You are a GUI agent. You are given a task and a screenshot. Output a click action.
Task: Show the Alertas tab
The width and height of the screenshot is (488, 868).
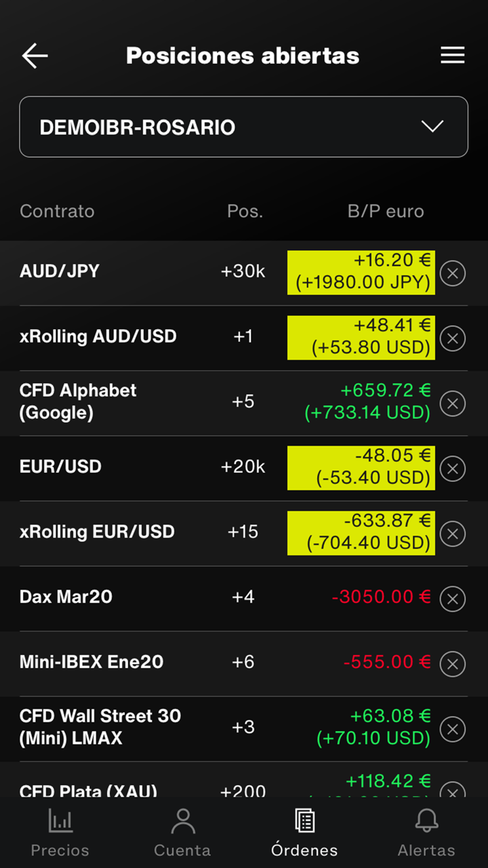pos(426,831)
